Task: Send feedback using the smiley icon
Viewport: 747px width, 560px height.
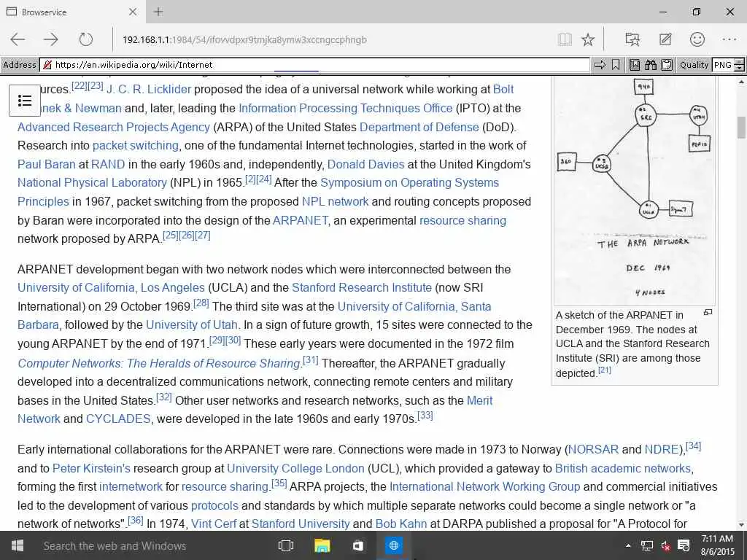Action: (697, 39)
